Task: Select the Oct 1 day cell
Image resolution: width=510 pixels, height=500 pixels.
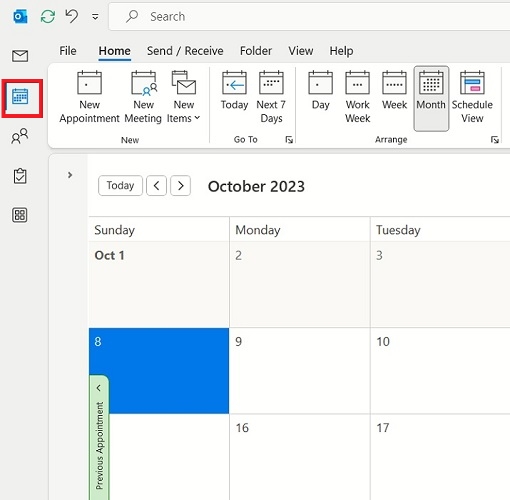Action: (159, 284)
